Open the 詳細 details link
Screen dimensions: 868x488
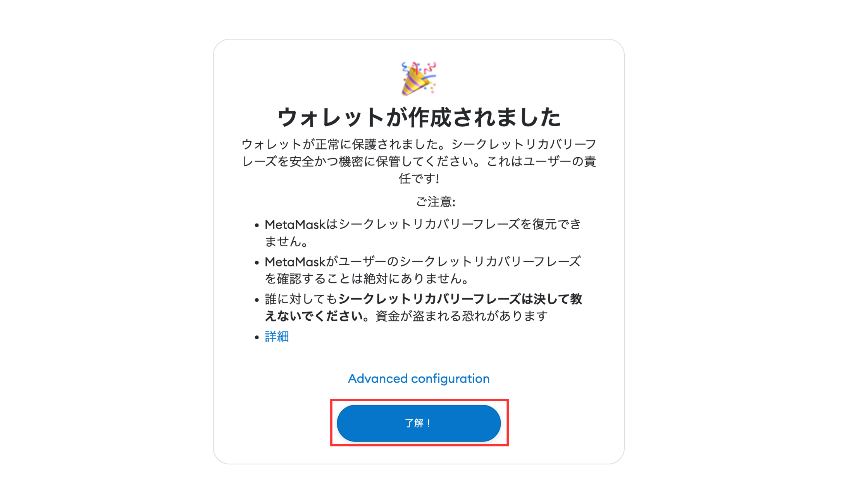point(277,336)
